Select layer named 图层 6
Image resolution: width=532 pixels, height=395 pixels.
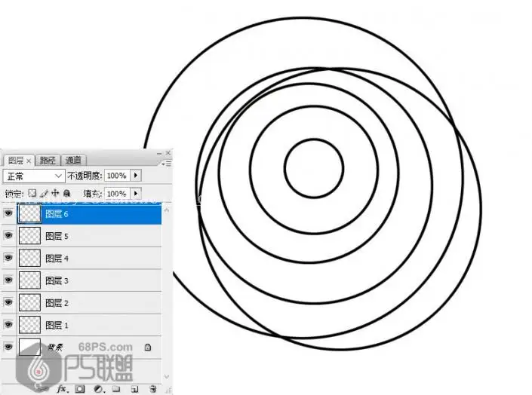coord(57,213)
